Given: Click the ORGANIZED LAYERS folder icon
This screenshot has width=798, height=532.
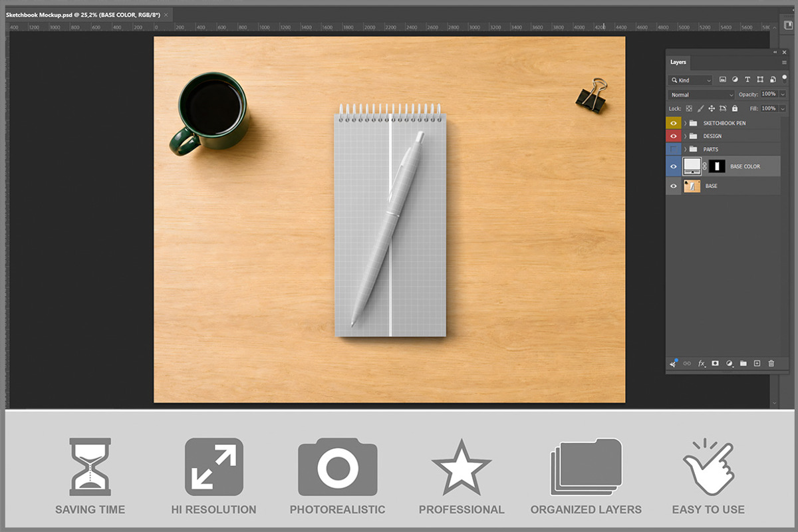Looking at the screenshot, I should coord(586,467).
